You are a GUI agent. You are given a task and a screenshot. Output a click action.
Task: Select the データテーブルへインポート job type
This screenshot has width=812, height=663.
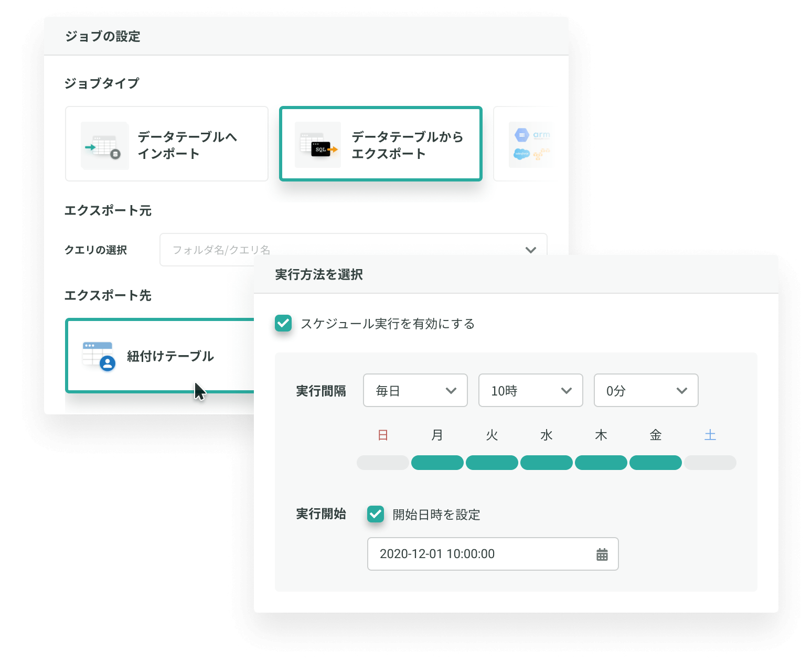point(167,144)
